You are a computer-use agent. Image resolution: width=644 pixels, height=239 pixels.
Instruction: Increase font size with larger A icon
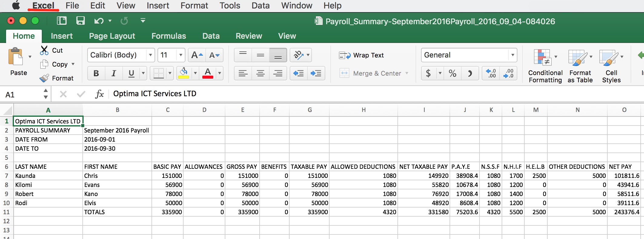coord(197,55)
